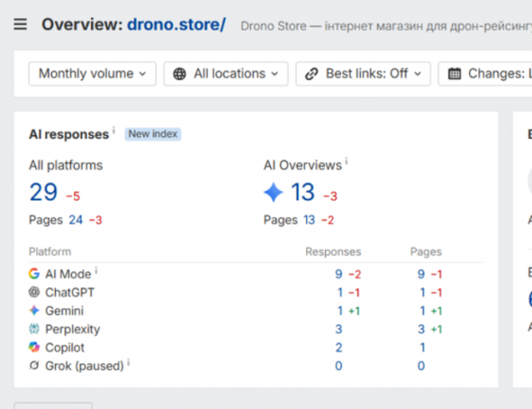Click the Responses column header
The height and width of the screenshot is (409, 532).
click(333, 252)
